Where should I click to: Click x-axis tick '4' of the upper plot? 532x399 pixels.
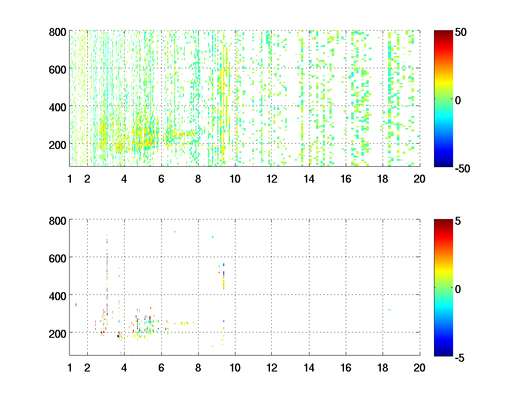(124, 179)
